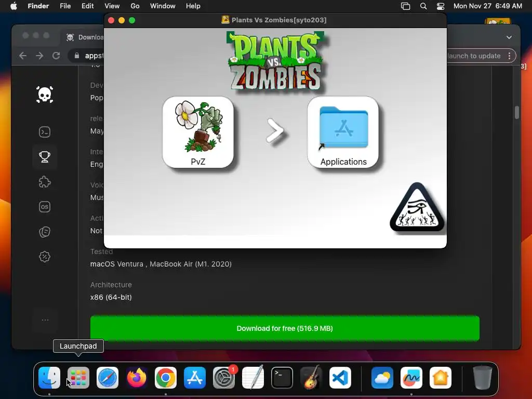Launch Firefox from the Dock
Image resolution: width=532 pixels, height=399 pixels.
pyautogui.click(x=137, y=378)
